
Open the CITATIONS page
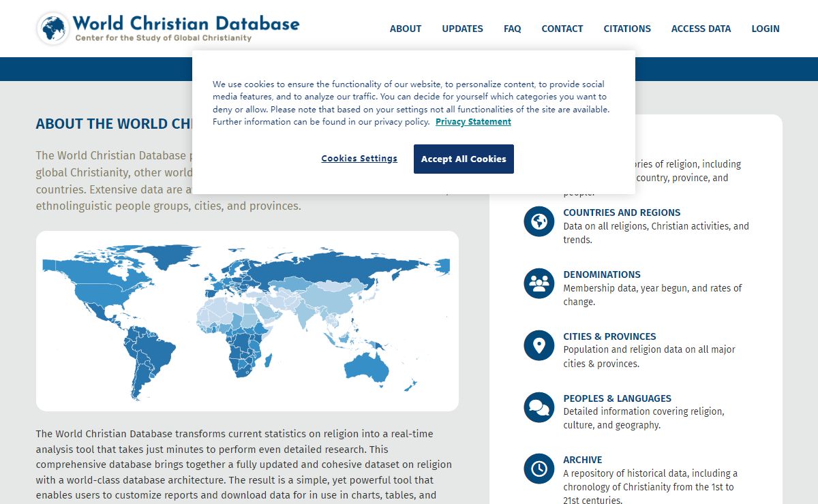[x=627, y=29]
